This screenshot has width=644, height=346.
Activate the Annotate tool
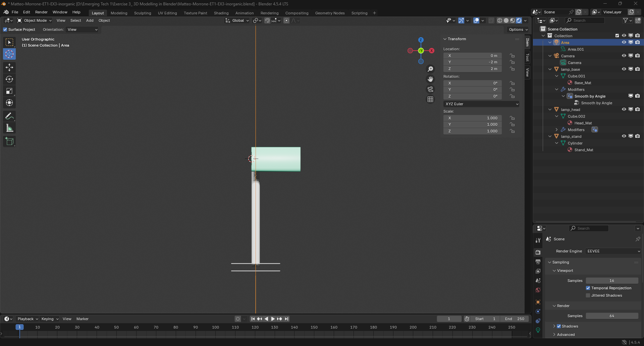[9, 116]
